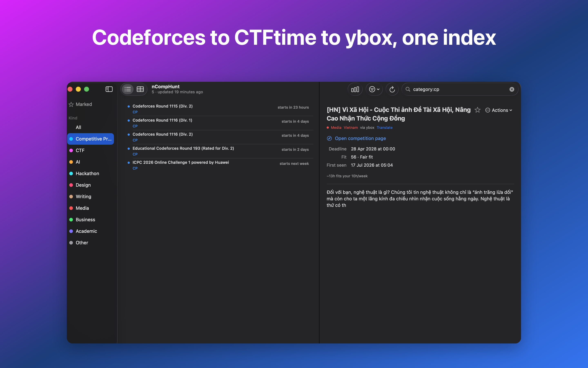
Task: Select Academic kind in sidebar
Action: 90,231
